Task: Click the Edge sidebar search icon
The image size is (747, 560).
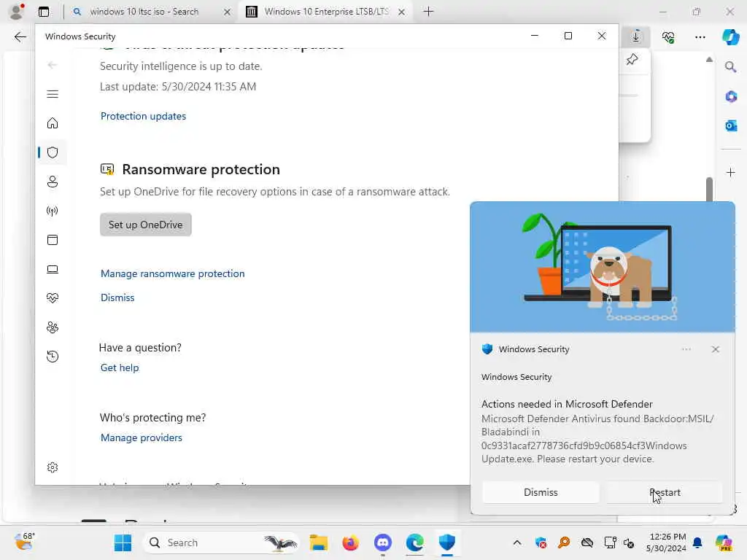Action: [731, 66]
